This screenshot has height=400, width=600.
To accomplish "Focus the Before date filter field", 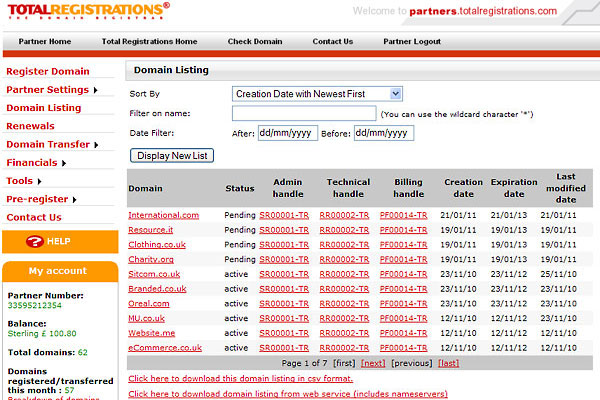I will click(383, 133).
